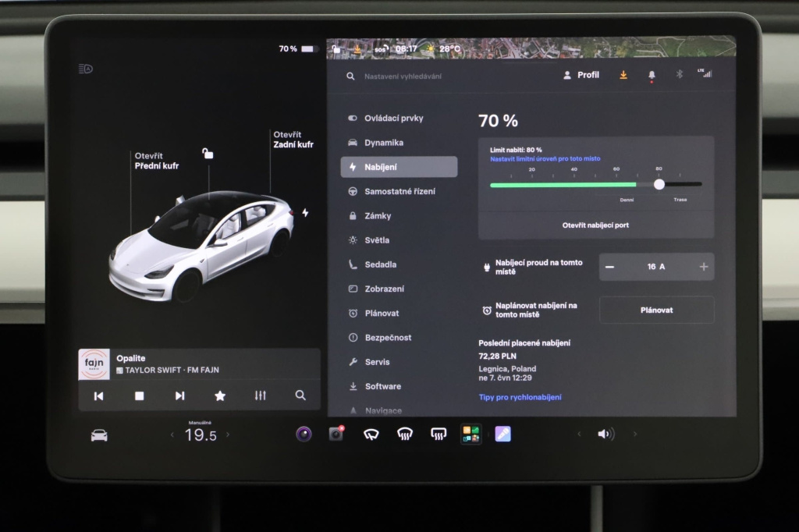
Task: Open the Bezpečnost settings
Action: pyautogui.click(x=388, y=337)
